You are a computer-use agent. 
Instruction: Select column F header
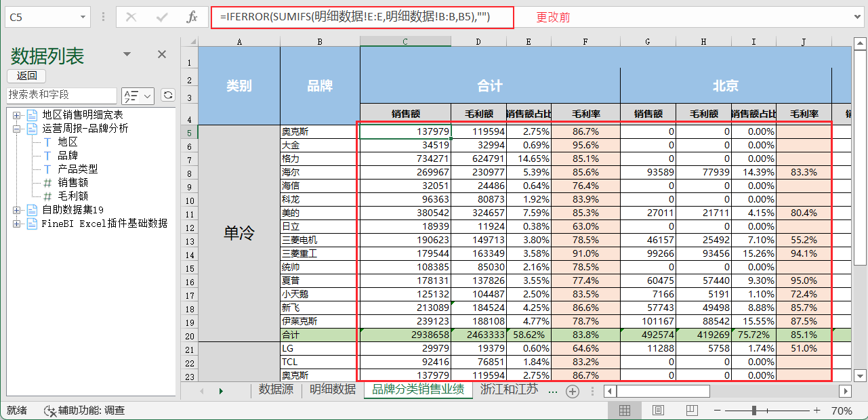click(585, 41)
